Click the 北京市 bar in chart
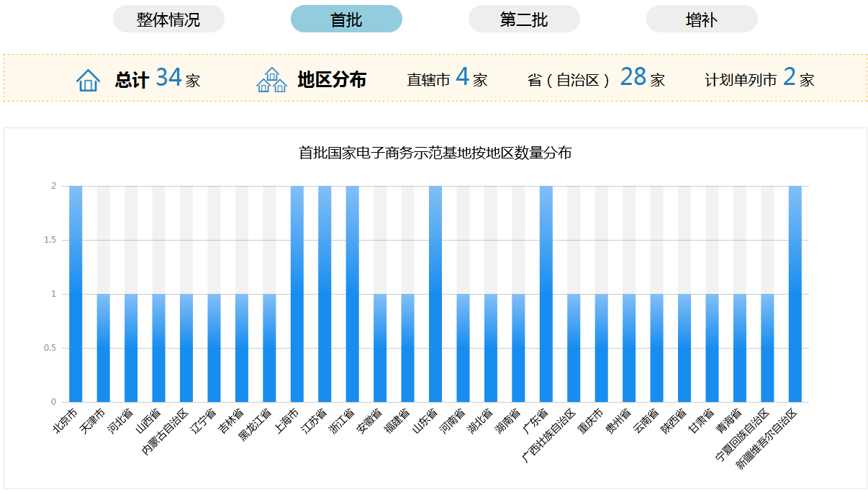This screenshot has width=868, height=492. coord(76,294)
